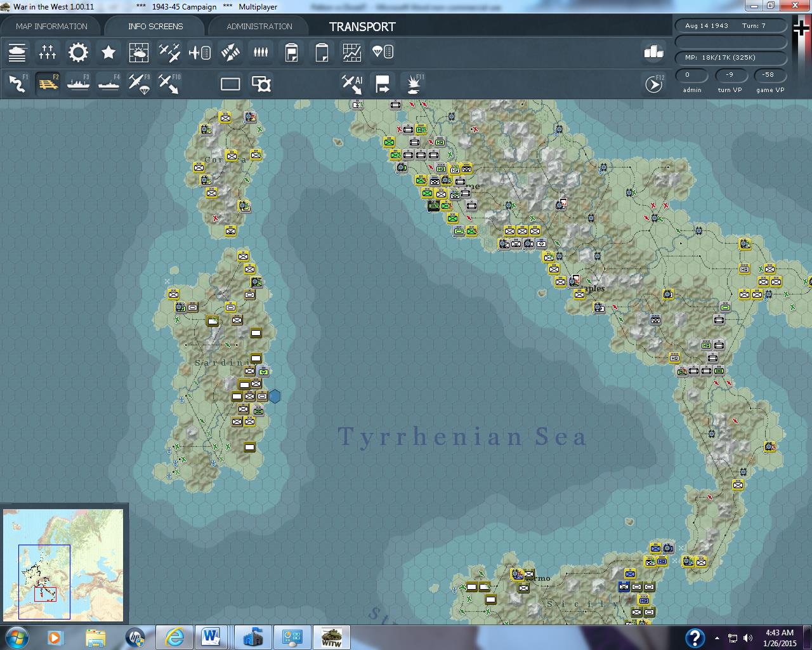Click the game VP value -58
The image size is (812, 650).
[x=769, y=75]
